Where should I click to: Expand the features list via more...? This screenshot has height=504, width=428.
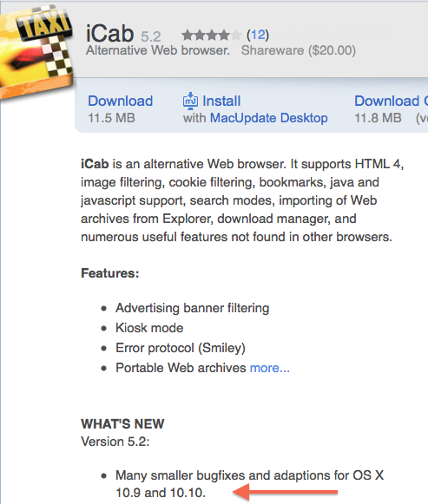(270, 368)
